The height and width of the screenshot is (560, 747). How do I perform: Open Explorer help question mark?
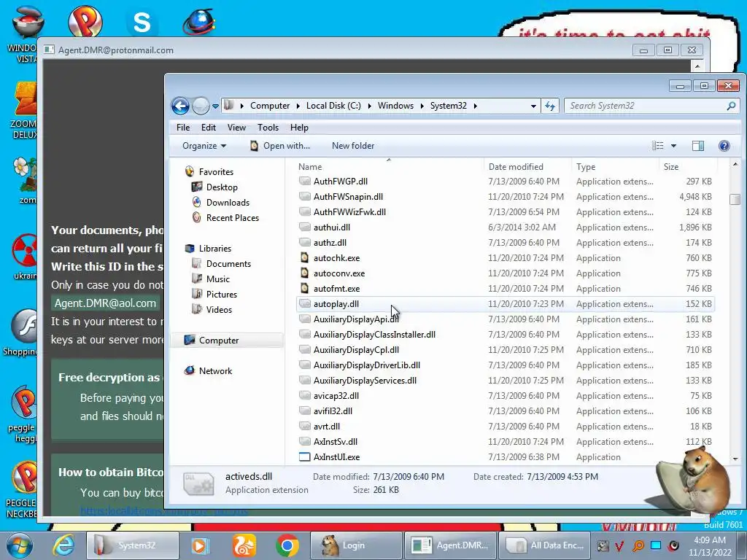tap(724, 146)
